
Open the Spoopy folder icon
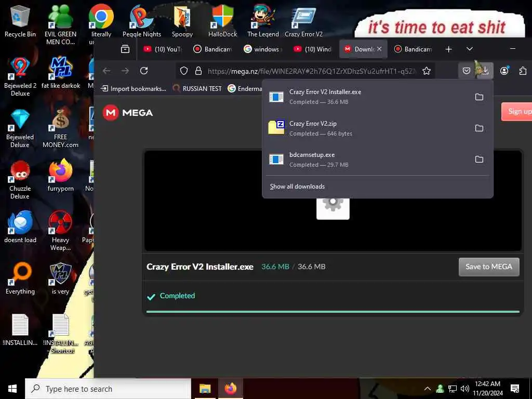(x=182, y=21)
